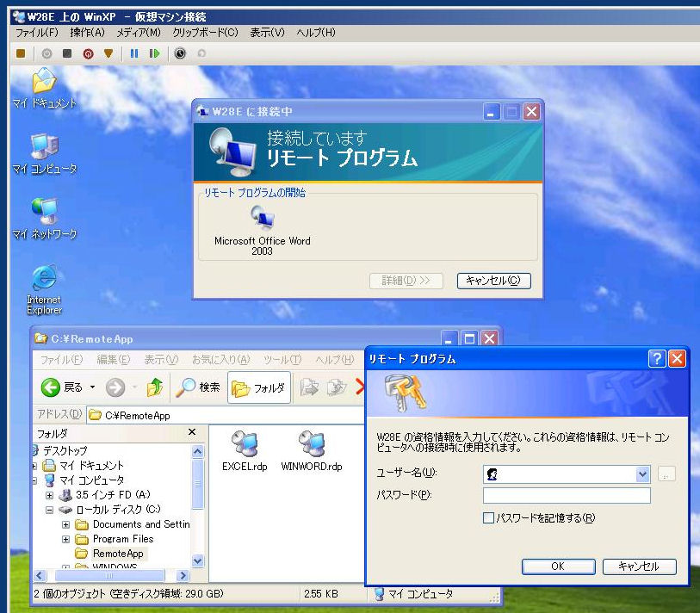
Task: Click the ユーザー名 input field
Action: tap(566, 474)
